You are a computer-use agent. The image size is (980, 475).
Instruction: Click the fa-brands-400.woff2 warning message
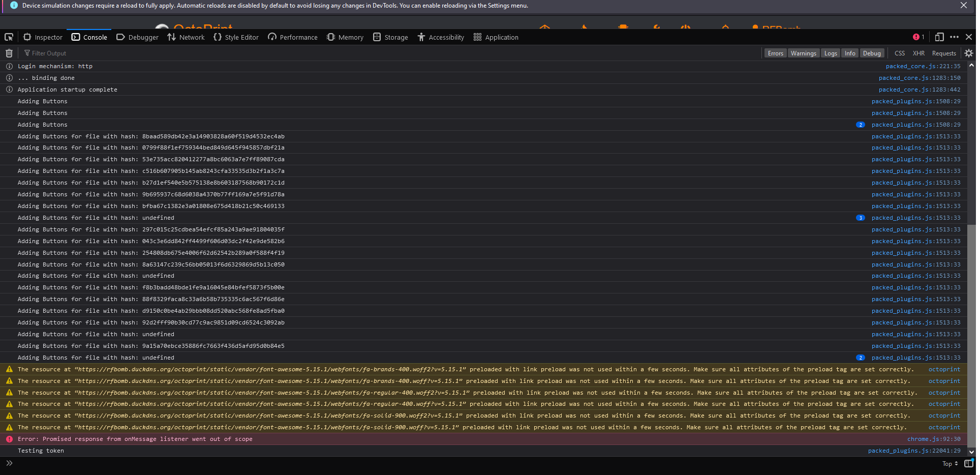tap(466, 369)
